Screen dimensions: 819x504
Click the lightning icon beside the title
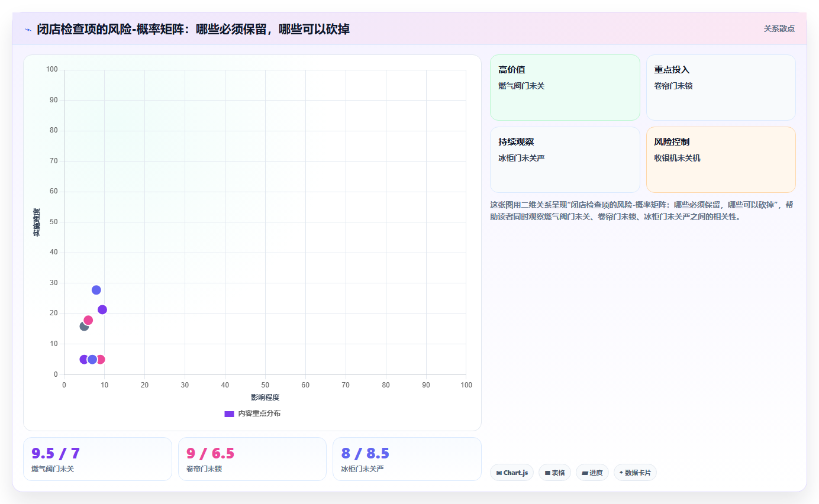(x=28, y=30)
